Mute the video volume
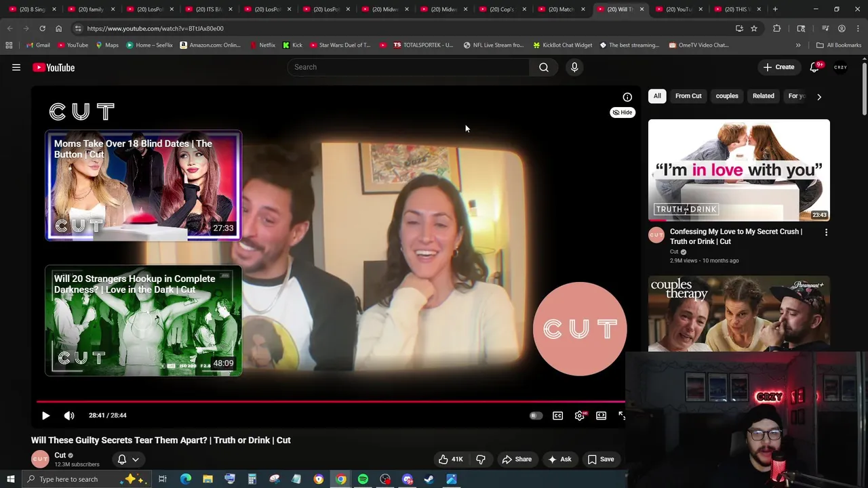This screenshot has width=868, height=488. pyautogui.click(x=69, y=415)
